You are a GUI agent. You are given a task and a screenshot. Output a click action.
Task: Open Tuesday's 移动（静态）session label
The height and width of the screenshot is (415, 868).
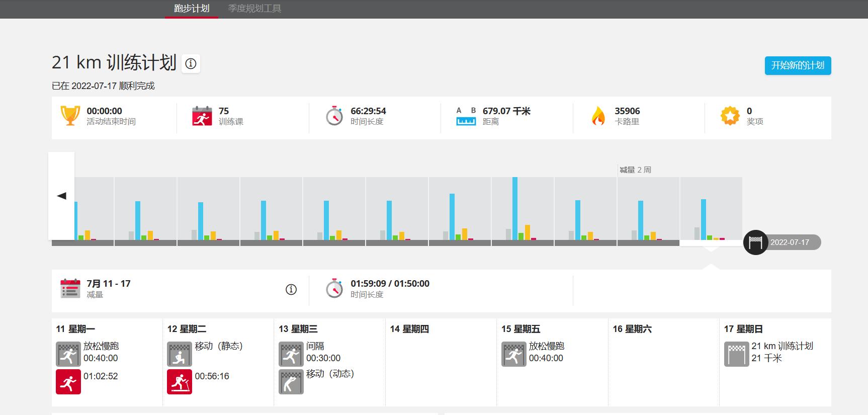tap(219, 346)
